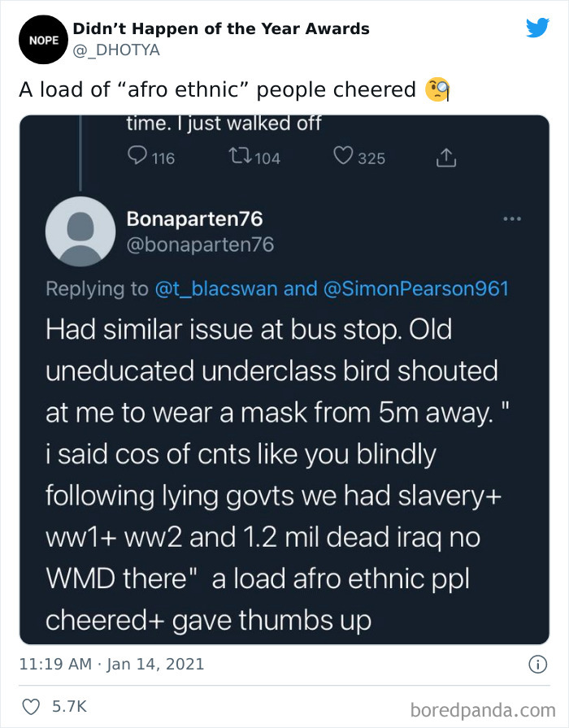Viewport: 569px width, 728px height.
Task: Click the tweet caption about afro ethnic people
Action: pos(218,89)
